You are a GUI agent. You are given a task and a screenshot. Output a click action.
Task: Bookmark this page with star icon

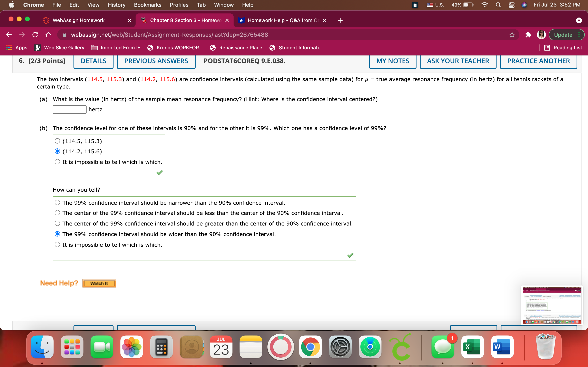tap(512, 35)
